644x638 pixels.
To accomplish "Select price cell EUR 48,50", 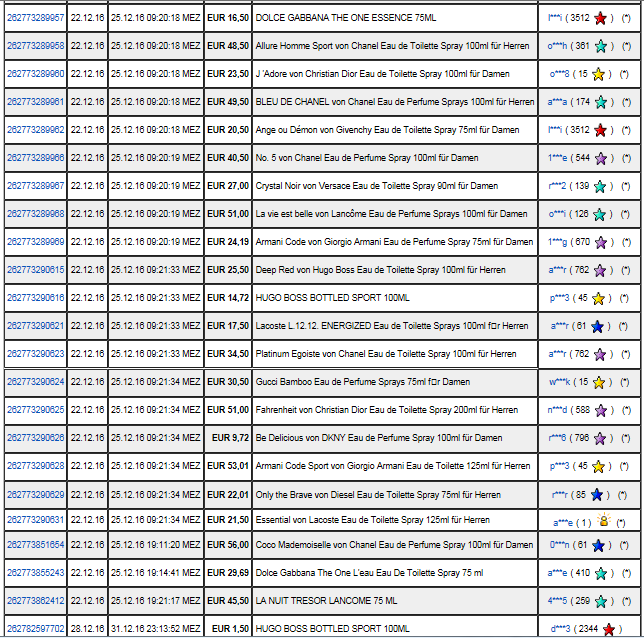I will [228, 46].
